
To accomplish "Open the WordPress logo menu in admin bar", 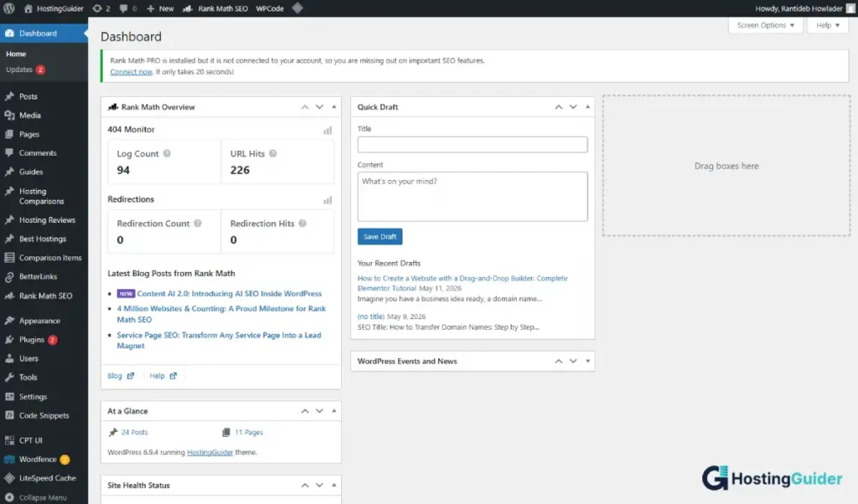I will (8, 8).
